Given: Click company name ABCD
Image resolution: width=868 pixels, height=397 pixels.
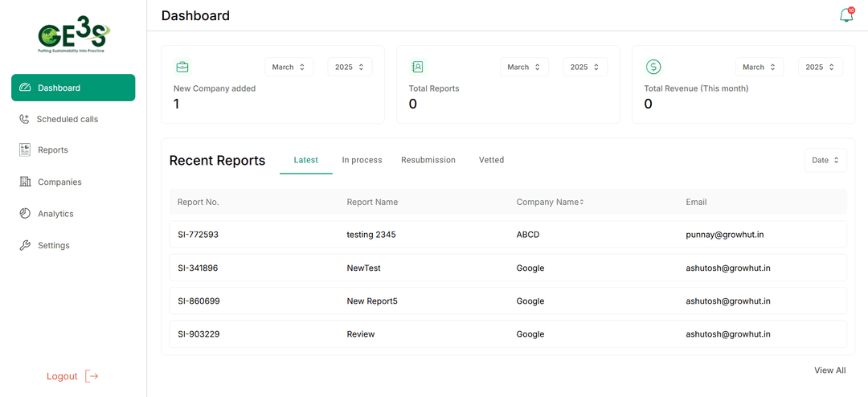Looking at the screenshot, I should [x=528, y=235].
